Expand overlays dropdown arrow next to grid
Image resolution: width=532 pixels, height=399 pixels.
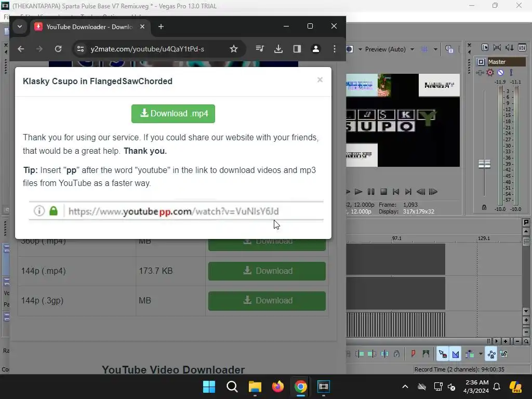[435, 49]
